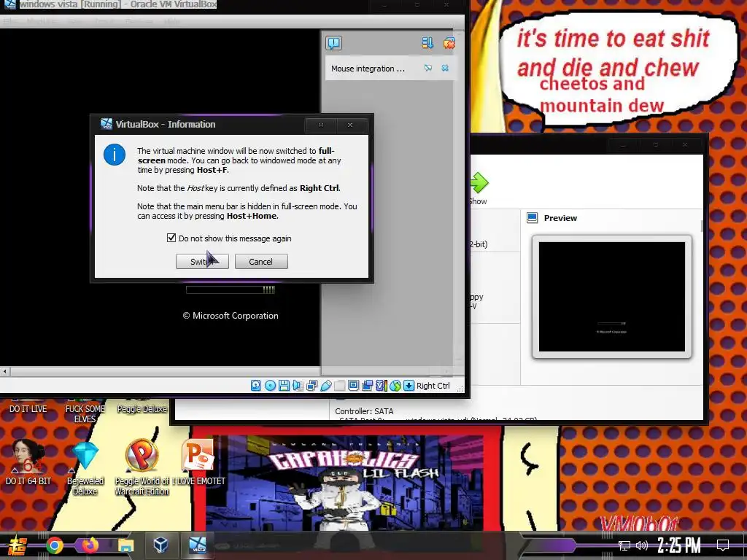Click the hard disk activity status icon
The height and width of the screenshot is (560, 747).
click(x=256, y=386)
